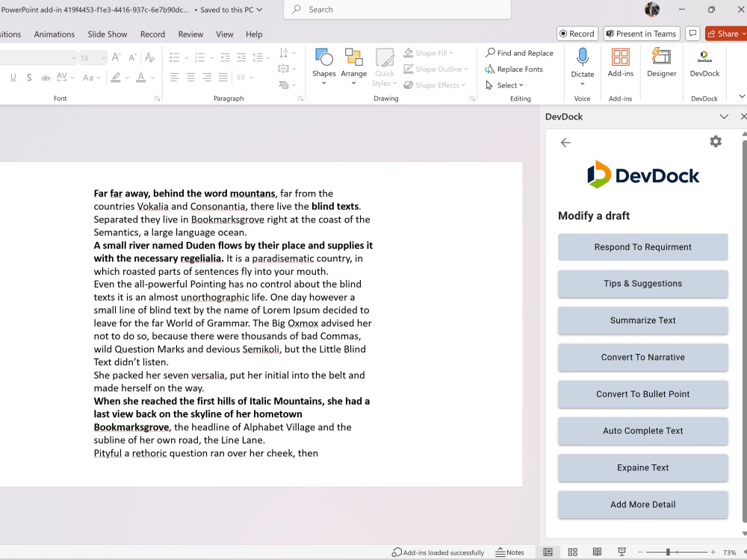Click Auto Complete Text button
This screenshot has width=747, height=560.
point(642,431)
